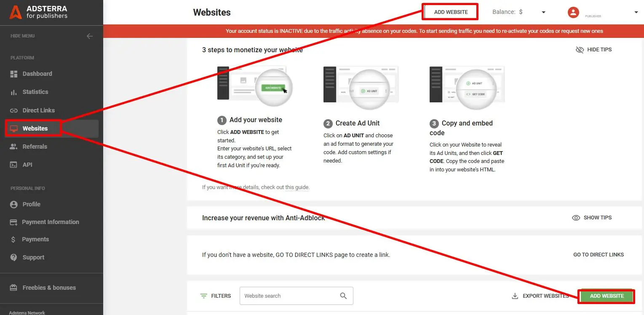Hide the monetization tips
The height and width of the screenshot is (315, 644).
tap(593, 49)
